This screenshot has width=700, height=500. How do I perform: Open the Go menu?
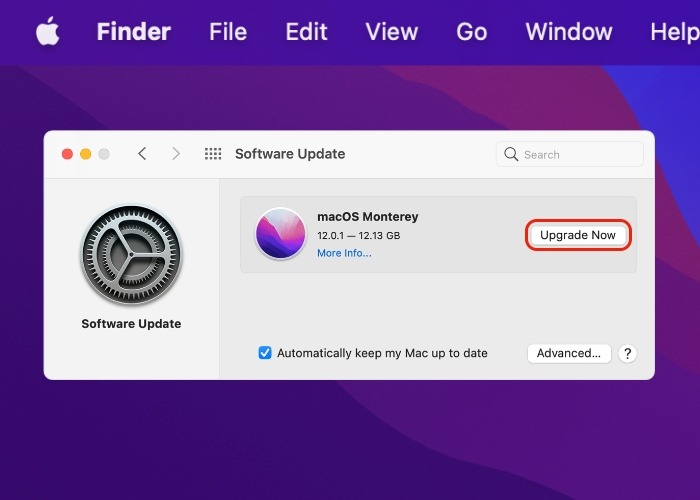471,32
